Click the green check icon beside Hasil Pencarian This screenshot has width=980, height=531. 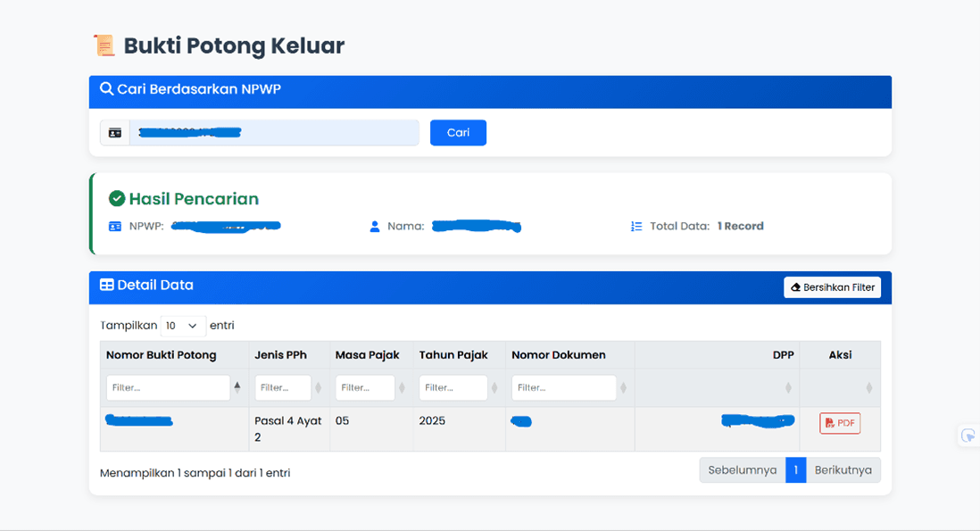point(118,198)
